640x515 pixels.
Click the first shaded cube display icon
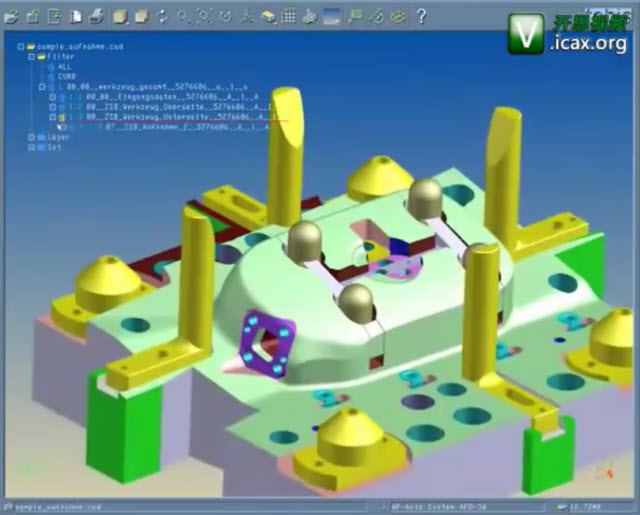coord(120,17)
